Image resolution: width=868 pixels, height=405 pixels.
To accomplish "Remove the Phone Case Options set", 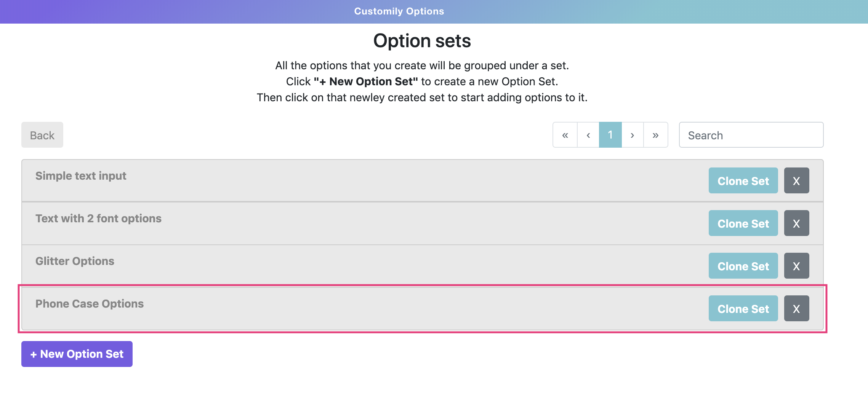I will (x=796, y=308).
